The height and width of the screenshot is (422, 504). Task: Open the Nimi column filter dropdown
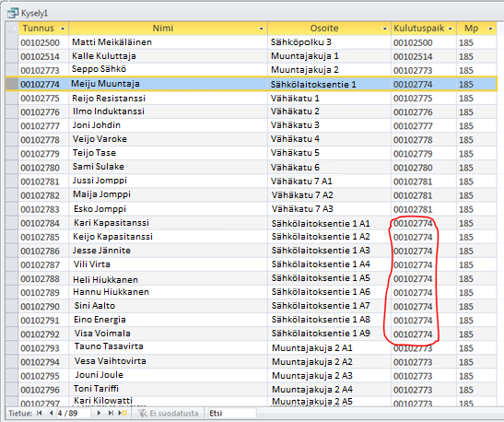click(x=262, y=29)
